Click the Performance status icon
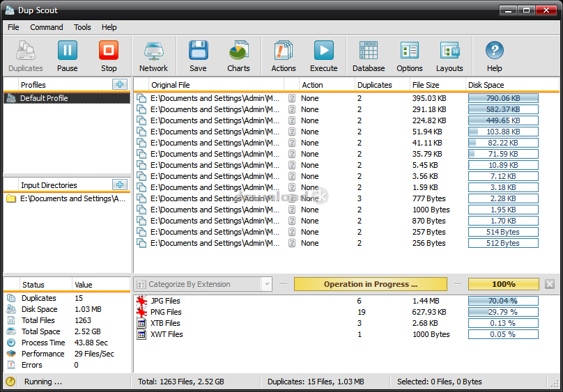This screenshot has height=392, width=563. coord(11,354)
